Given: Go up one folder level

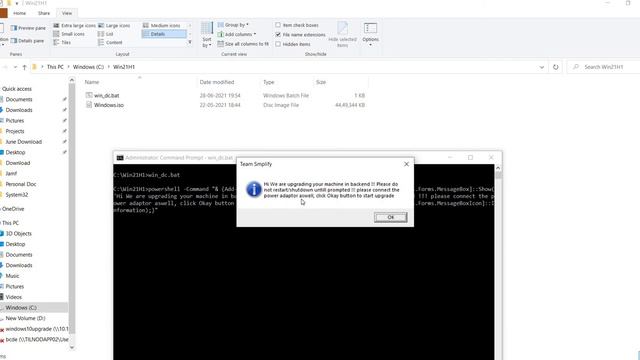Looking at the screenshot, I should 24,67.
